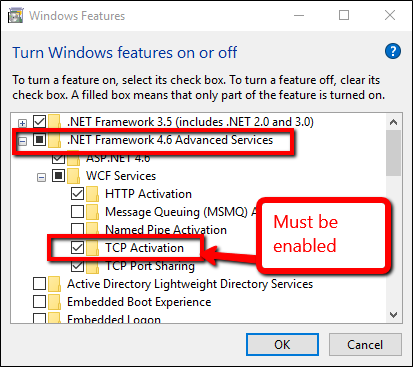Tick the Embedded Boot Experience checkbox
This screenshot has width=413, height=367.
pos(39,301)
